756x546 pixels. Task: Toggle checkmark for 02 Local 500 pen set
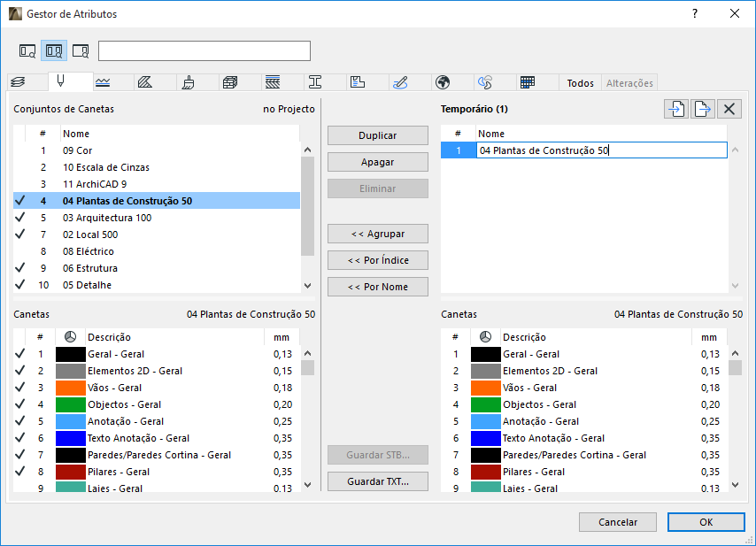20,235
